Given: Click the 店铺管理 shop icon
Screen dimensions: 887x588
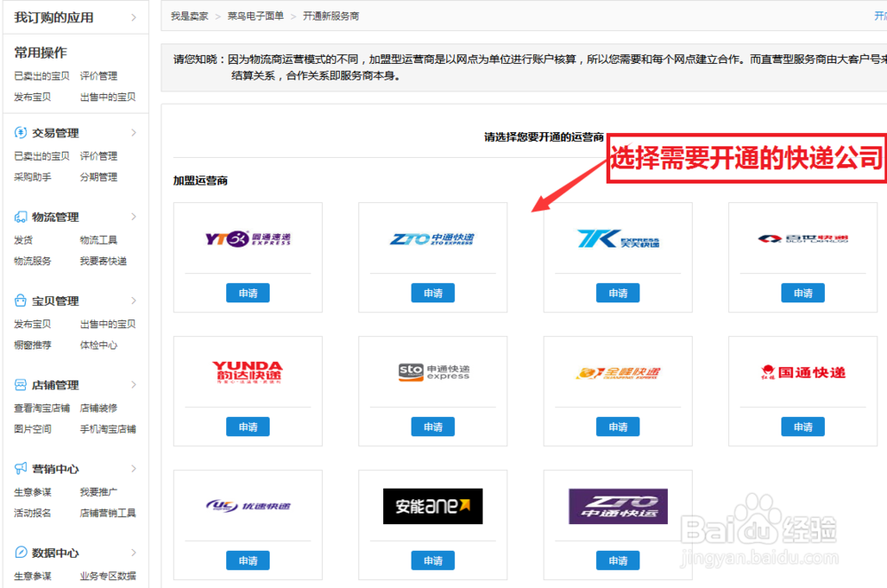Looking at the screenshot, I should (x=20, y=385).
